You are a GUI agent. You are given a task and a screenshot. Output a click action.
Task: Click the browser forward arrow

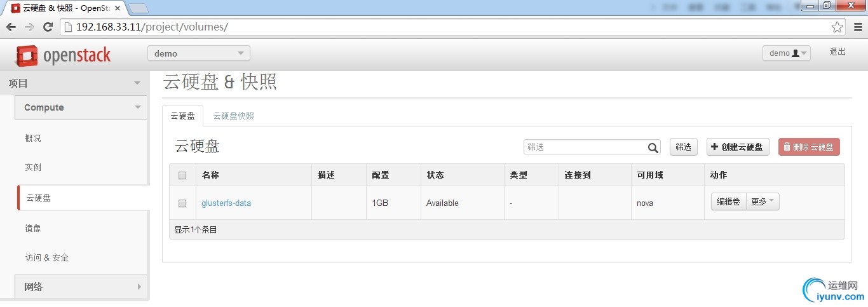coord(29,27)
